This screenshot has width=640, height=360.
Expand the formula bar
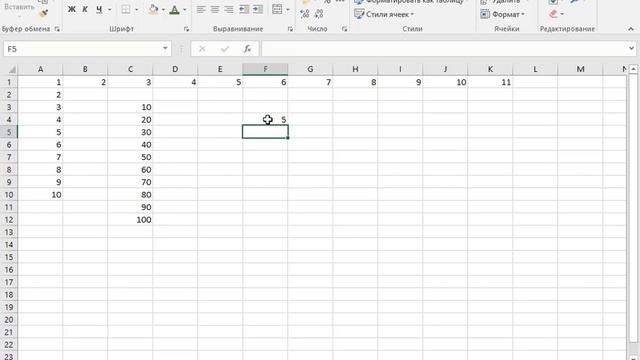[x=632, y=49]
